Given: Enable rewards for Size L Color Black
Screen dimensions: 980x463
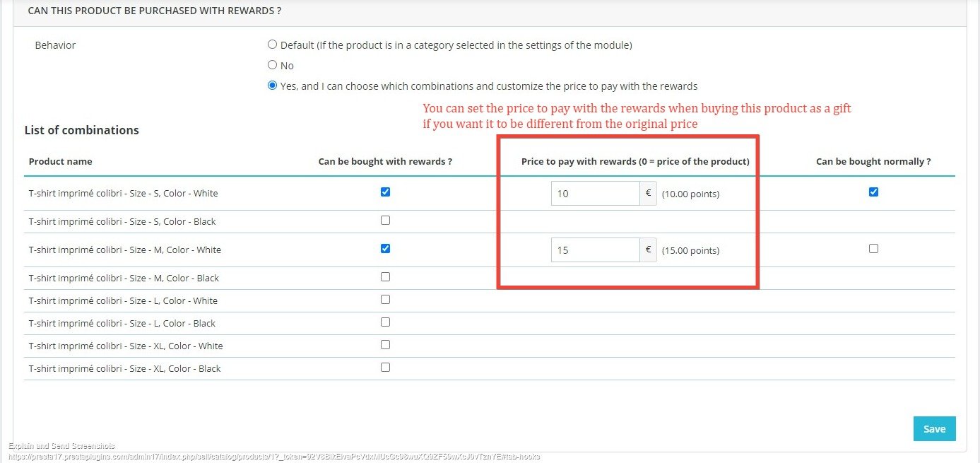Looking at the screenshot, I should click(x=385, y=322).
